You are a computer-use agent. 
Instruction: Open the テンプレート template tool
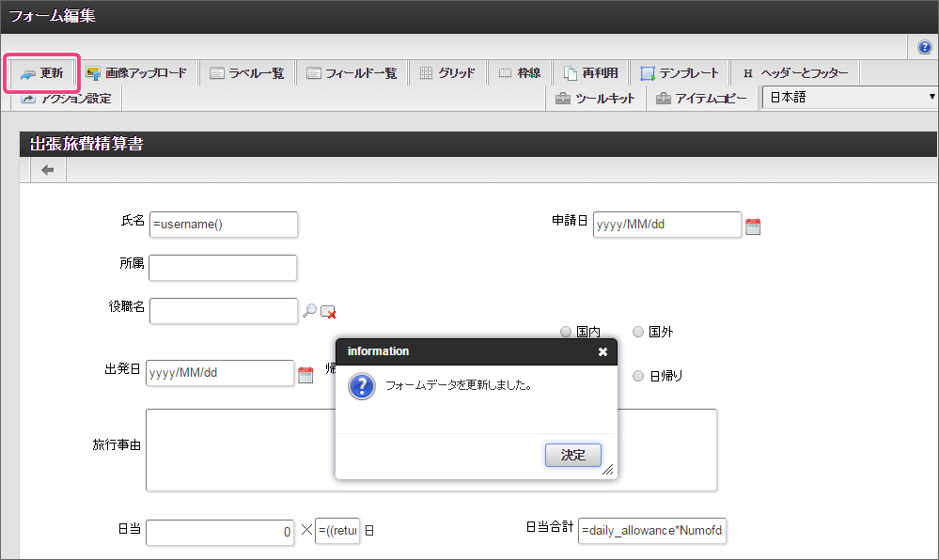pos(680,73)
